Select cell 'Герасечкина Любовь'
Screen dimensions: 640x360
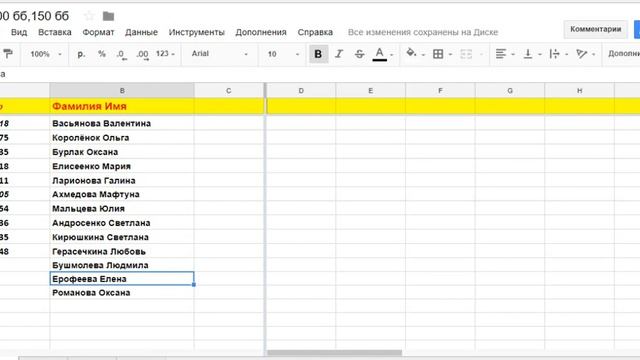pos(122,251)
